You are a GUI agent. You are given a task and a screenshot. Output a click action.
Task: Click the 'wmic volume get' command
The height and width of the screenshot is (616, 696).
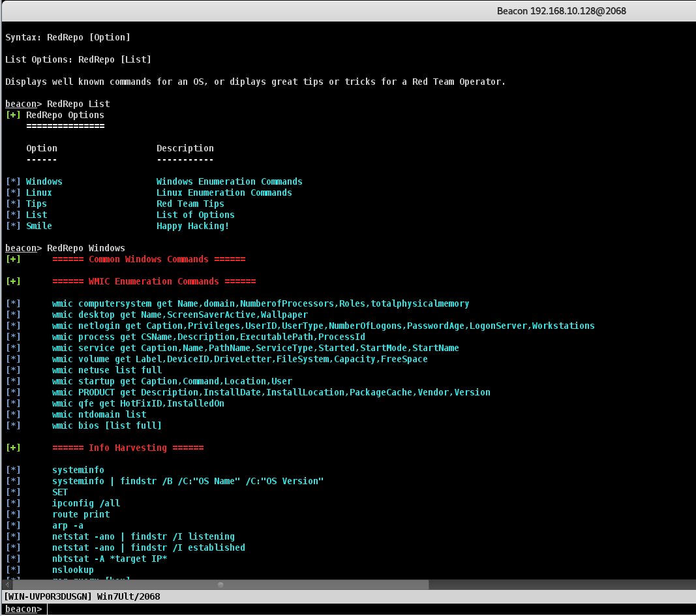(239, 360)
